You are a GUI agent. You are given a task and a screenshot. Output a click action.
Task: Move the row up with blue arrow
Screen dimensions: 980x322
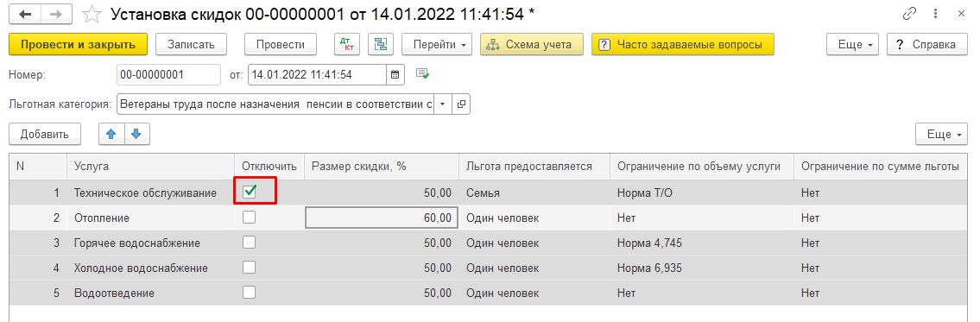click(112, 134)
